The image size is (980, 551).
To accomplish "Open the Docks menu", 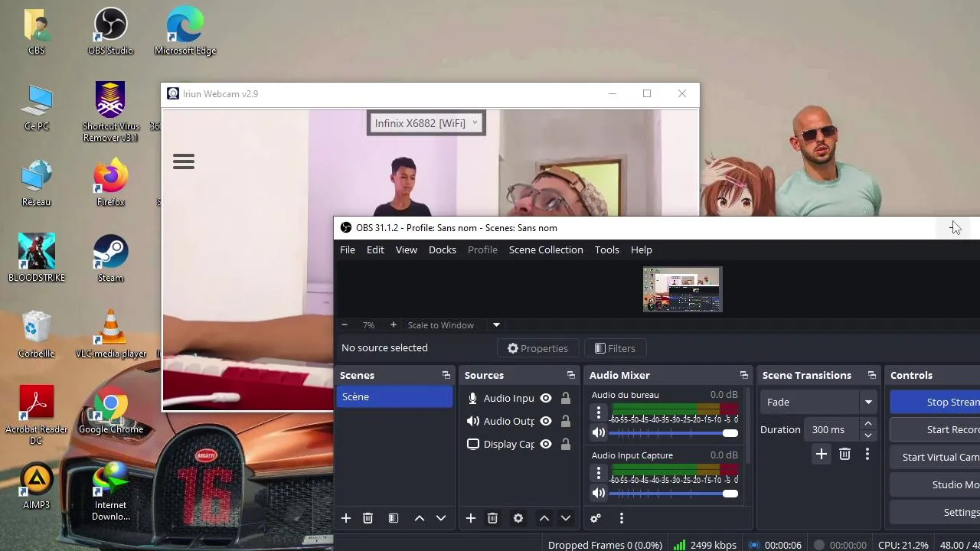I will tap(443, 249).
